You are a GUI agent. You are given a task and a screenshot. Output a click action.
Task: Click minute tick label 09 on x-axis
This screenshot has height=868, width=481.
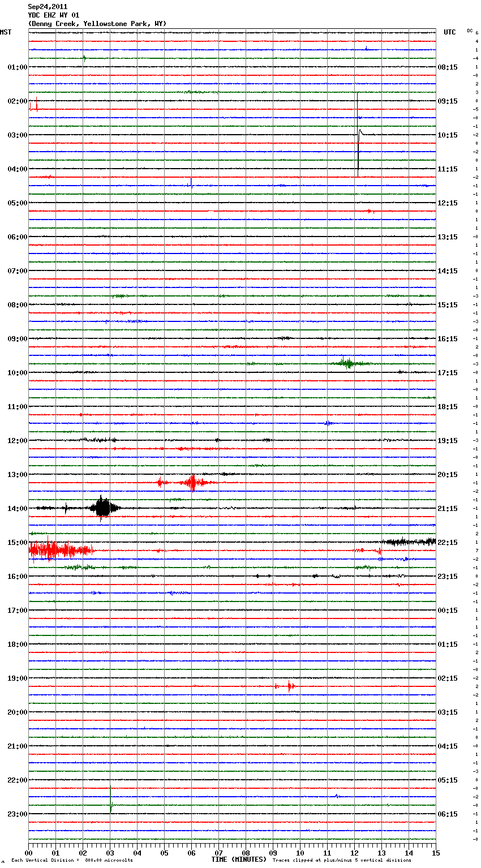coord(273,853)
